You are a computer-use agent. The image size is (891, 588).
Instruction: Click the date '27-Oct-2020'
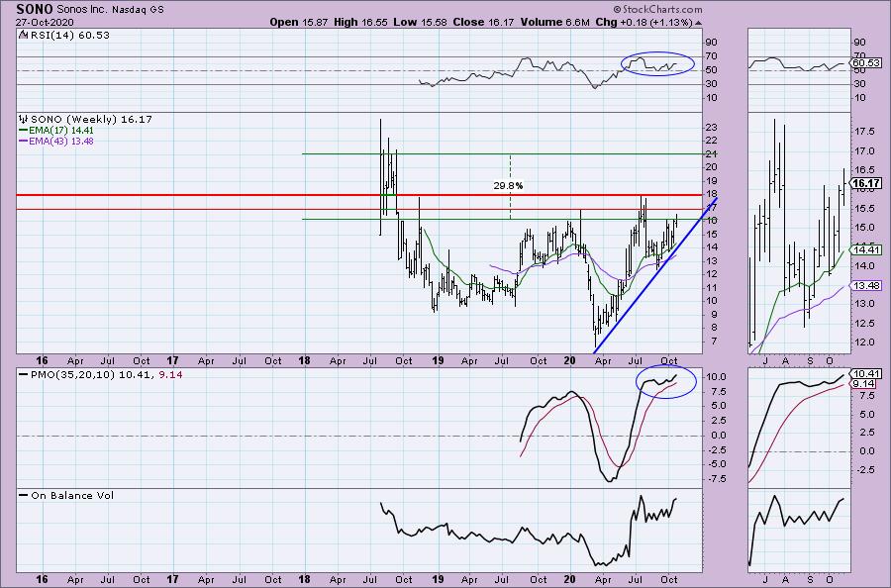[x=45, y=23]
